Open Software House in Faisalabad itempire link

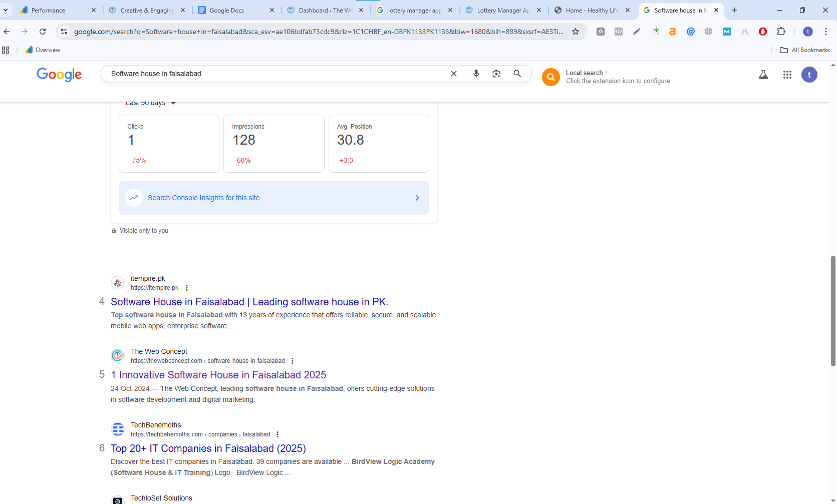249,302
